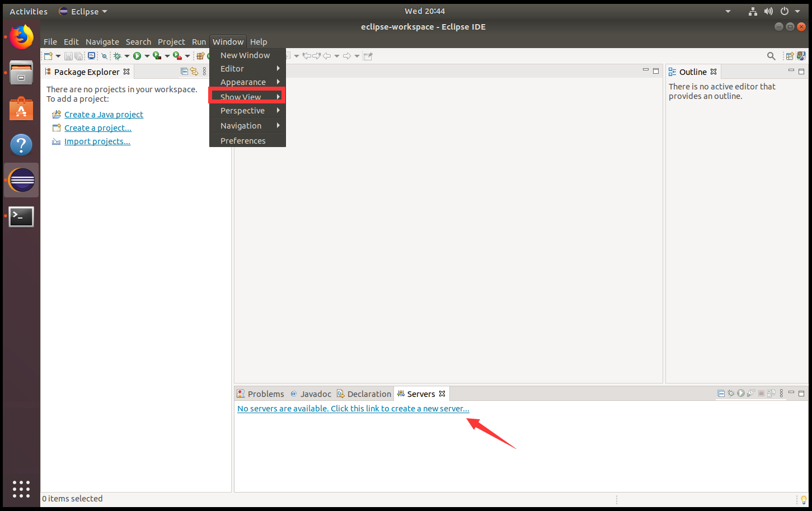This screenshot has width=812, height=511.
Task: Open the Package Explorer view menu dots
Action: (204, 72)
